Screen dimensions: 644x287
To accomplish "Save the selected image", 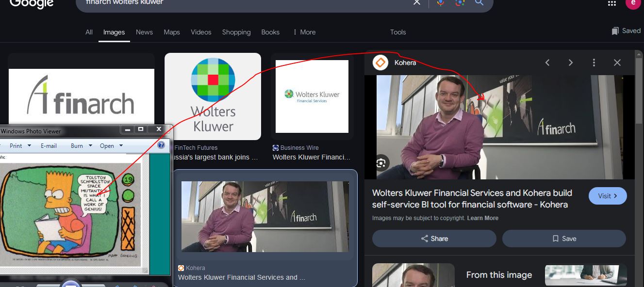I will (564, 239).
